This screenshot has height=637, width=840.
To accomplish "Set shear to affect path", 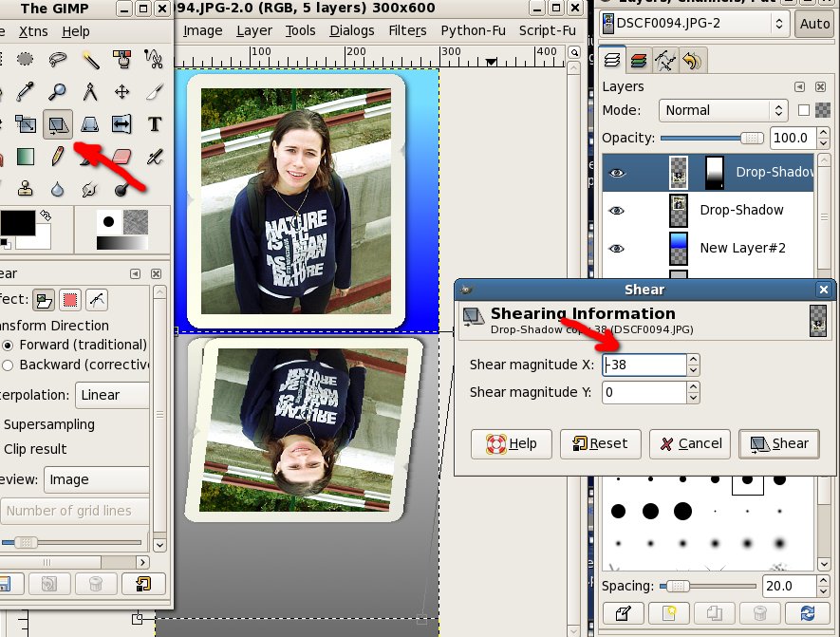I will click(97, 300).
